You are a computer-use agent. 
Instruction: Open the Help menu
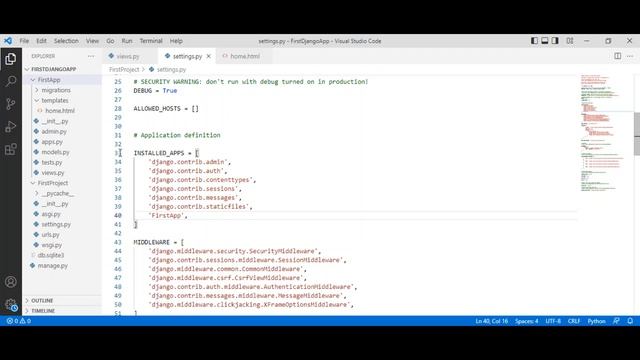click(176, 41)
